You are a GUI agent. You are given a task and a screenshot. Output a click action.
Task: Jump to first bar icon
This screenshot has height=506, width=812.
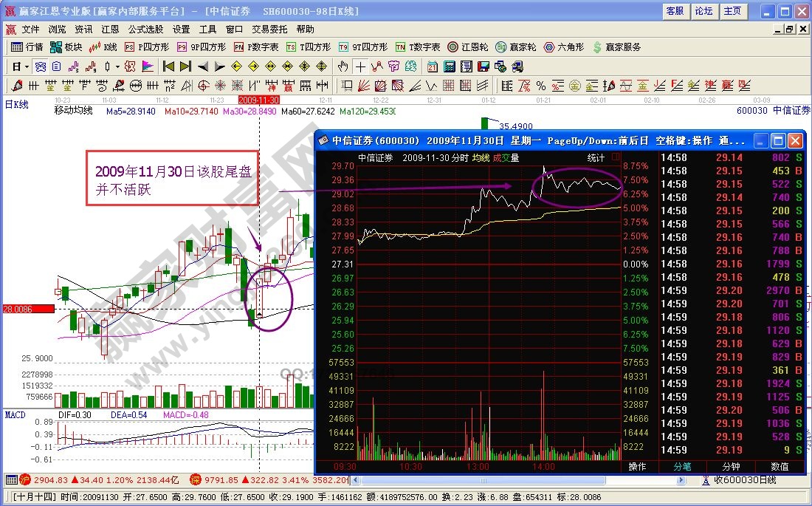168,66
